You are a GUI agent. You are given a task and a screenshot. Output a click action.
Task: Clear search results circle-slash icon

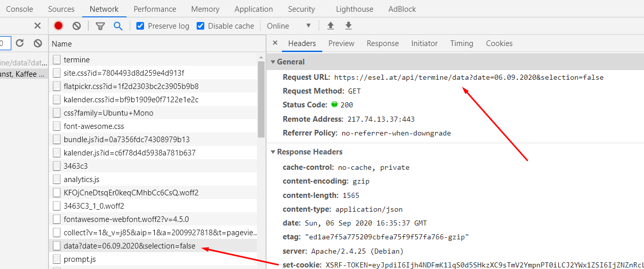[38, 43]
